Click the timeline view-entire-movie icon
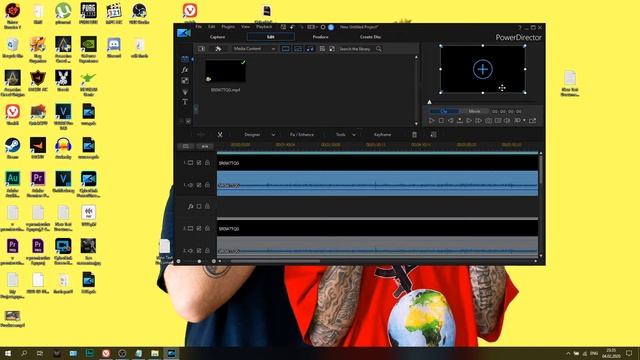The width and height of the screenshot is (640, 360). pos(204,146)
